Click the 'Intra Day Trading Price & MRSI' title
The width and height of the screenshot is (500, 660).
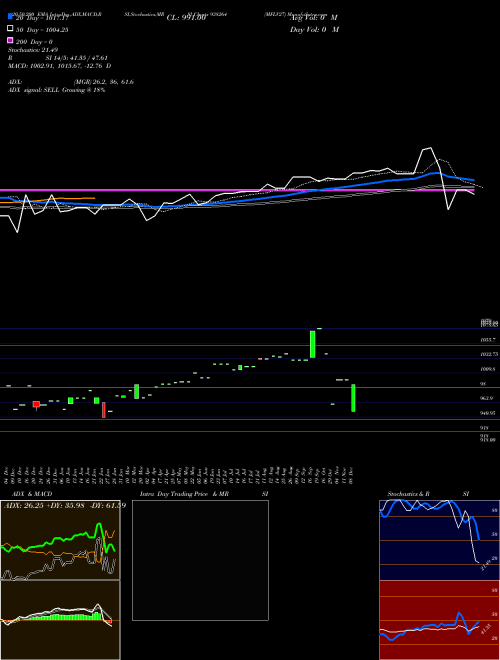(x=204, y=494)
